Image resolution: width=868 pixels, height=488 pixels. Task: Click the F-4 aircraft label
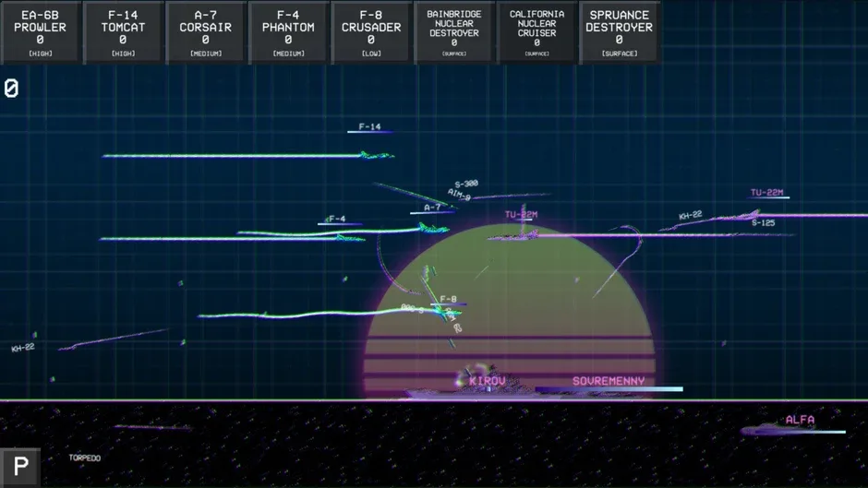click(336, 220)
